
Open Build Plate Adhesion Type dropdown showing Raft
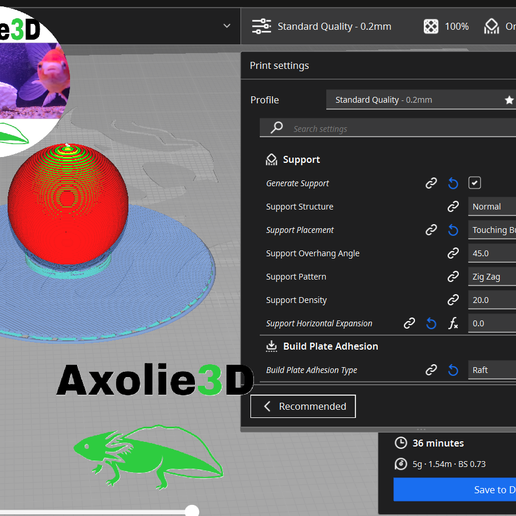pos(492,370)
